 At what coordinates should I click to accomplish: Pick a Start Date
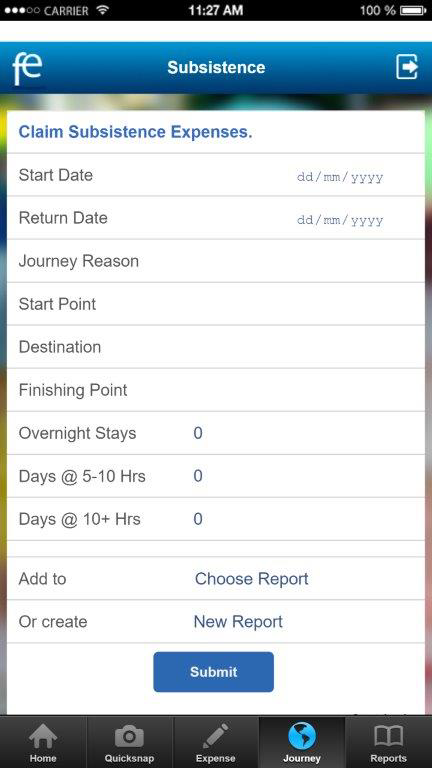(340, 177)
